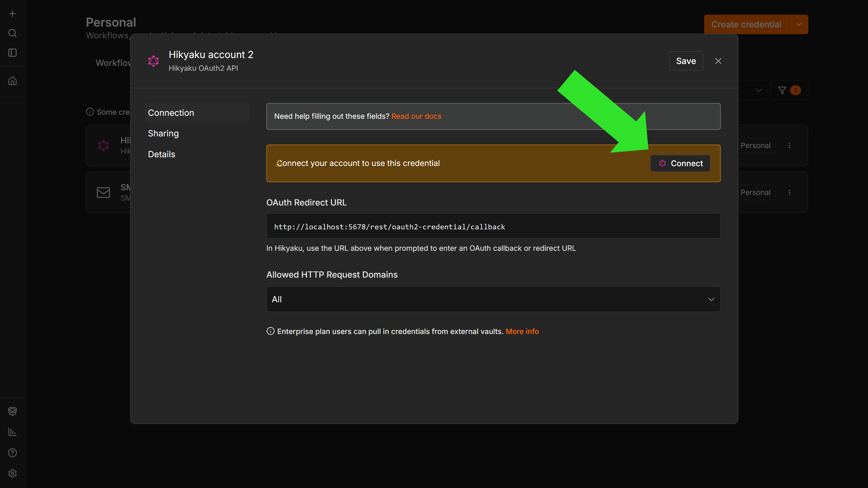Open the settings gear icon in the sidebar
Screen dimensions: 868x488
coord(12,473)
